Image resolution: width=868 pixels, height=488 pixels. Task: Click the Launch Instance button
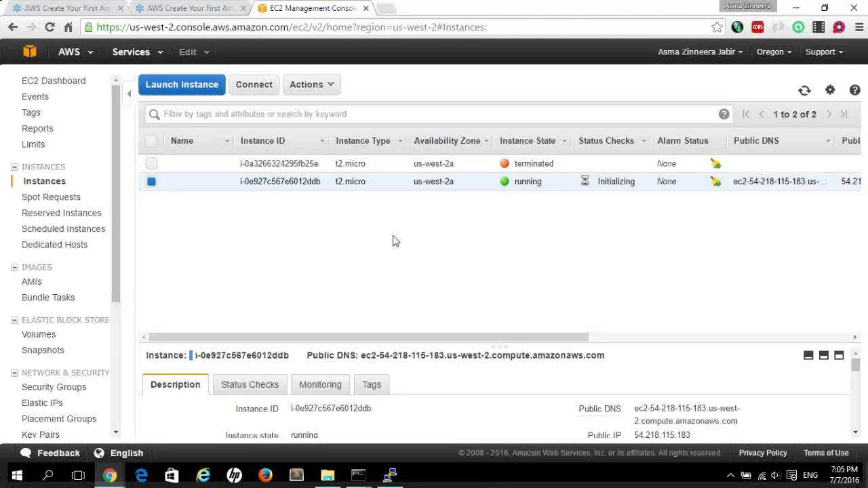tap(182, 85)
